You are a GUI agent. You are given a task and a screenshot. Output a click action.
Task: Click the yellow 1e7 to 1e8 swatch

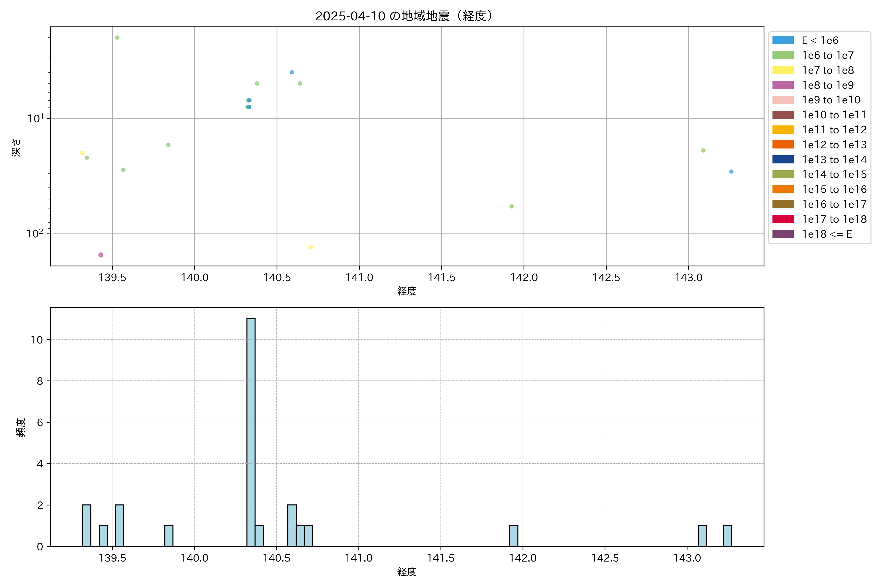tap(783, 70)
